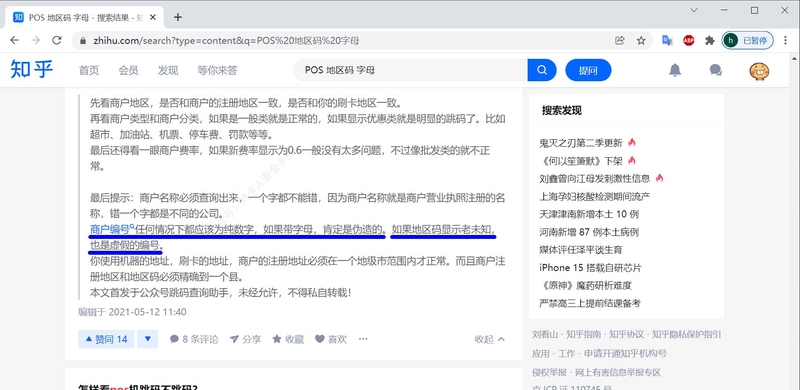Click the 搜索发现 panel heading
The height and width of the screenshot is (390, 800).
562,110
